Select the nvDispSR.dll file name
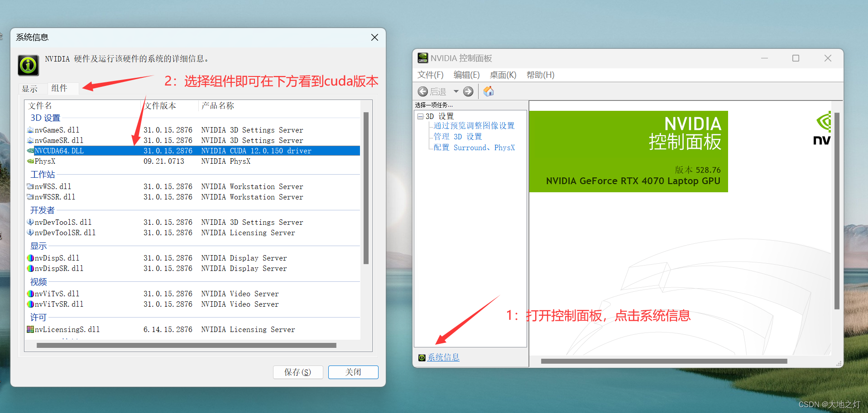The image size is (868, 413). point(59,268)
